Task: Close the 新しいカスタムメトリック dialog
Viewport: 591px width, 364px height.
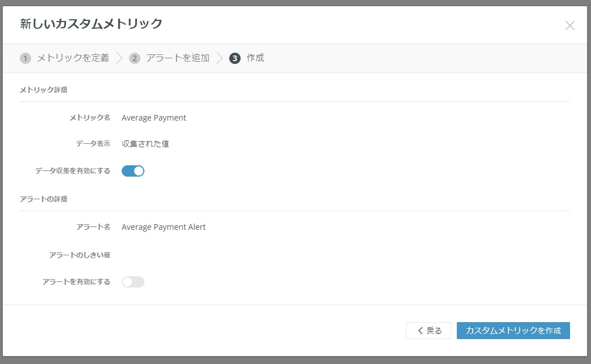Action: tap(569, 25)
